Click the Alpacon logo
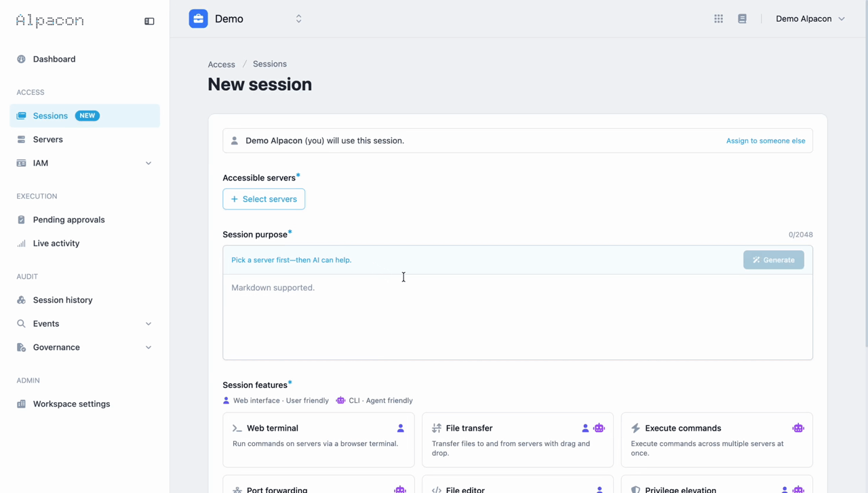This screenshot has width=868, height=493. click(x=50, y=21)
